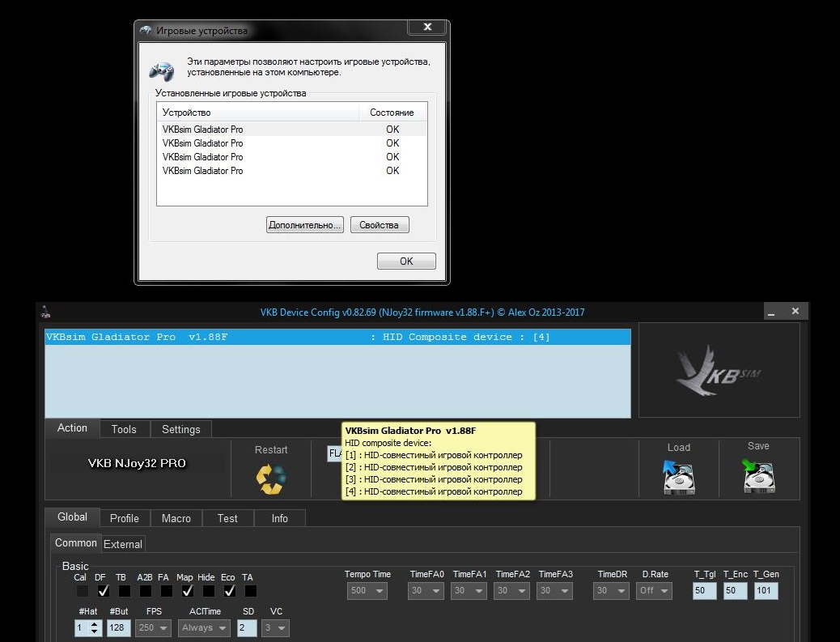Click the VKBsim logo image
Viewport: 840px width, 642px height.
[x=719, y=370]
